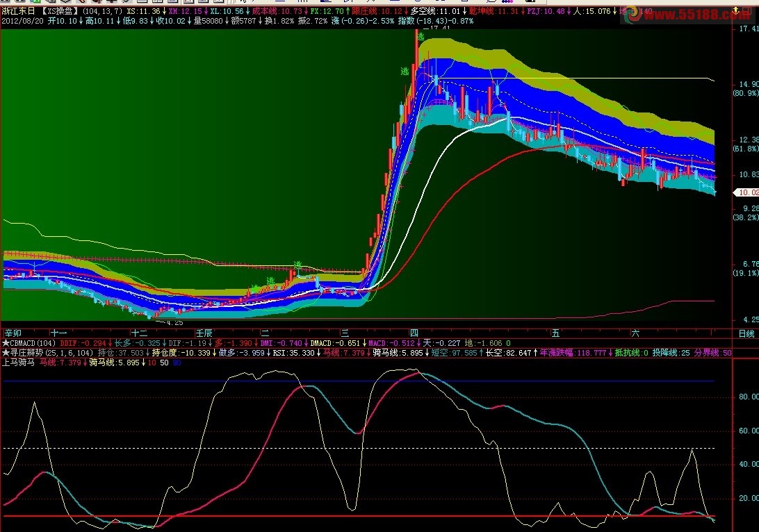Click the star icon beside CBMACD(104)
The image size is (759, 532).
[6, 343]
